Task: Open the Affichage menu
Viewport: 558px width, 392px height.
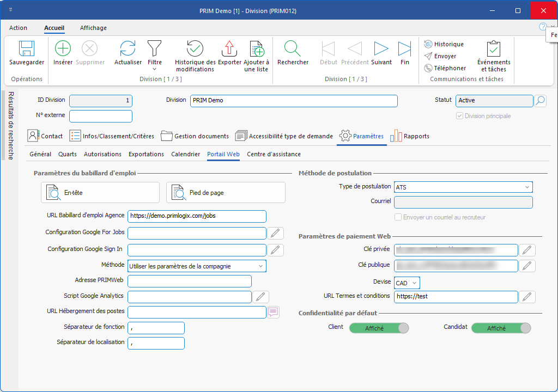Action: [x=93, y=28]
